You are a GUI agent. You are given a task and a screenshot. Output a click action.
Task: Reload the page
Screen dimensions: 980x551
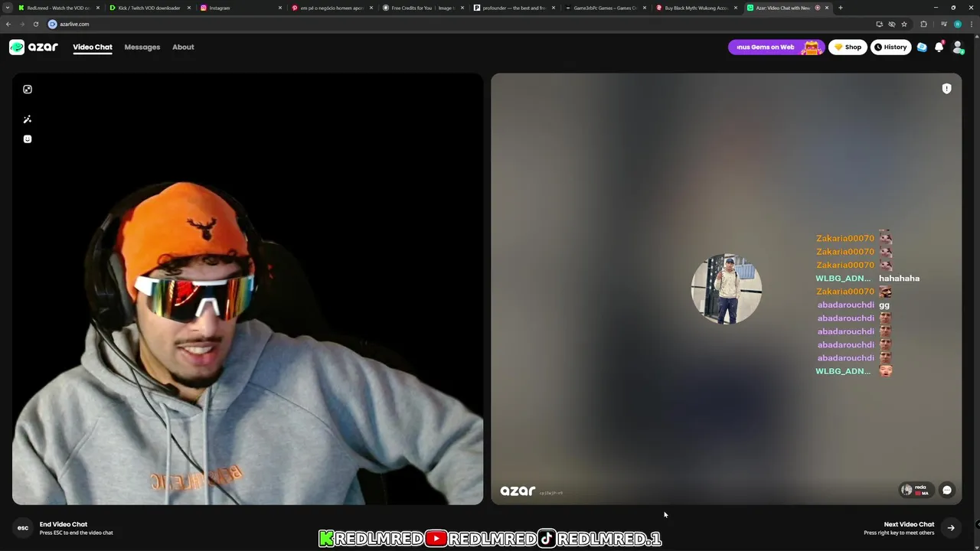coord(36,24)
